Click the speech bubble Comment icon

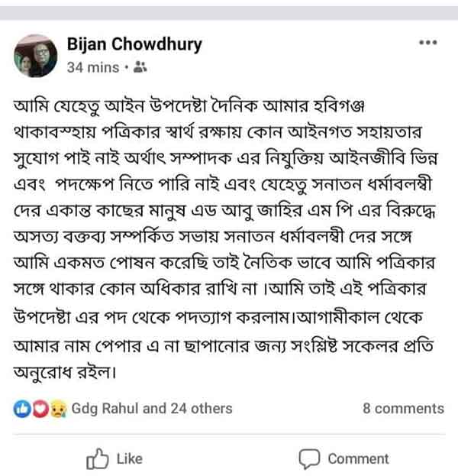pos(308,458)
